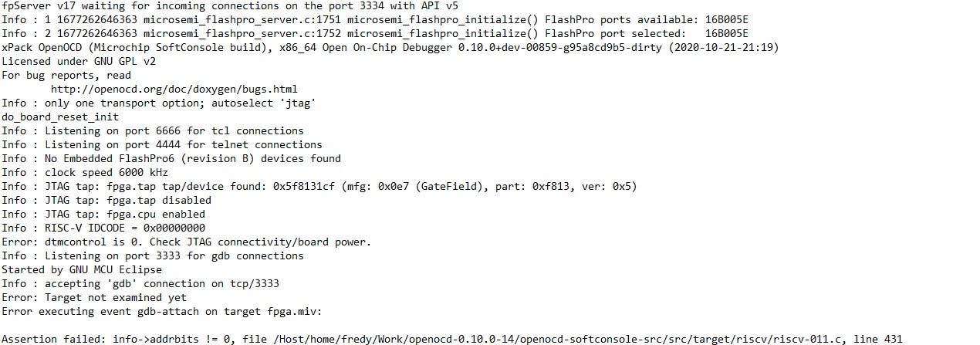Click the 'clock speed 6000 kHz' line

click(85, 173)
